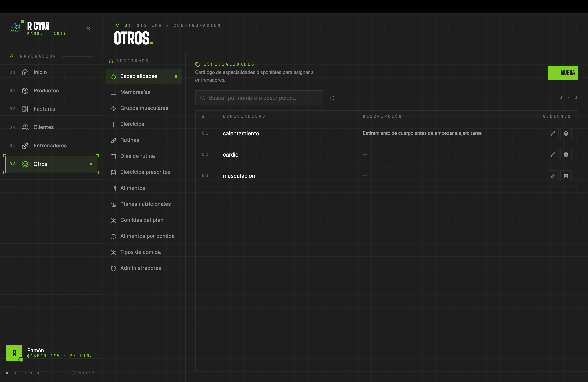
Task: Click the Estiramiento de cuerpo description text
Action: pos(422,133)
